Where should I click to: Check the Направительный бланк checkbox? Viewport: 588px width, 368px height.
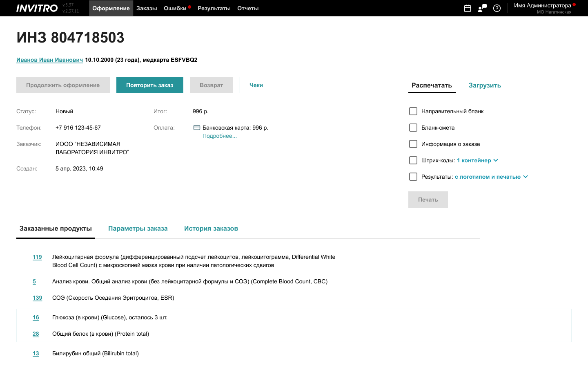[413, 111]
